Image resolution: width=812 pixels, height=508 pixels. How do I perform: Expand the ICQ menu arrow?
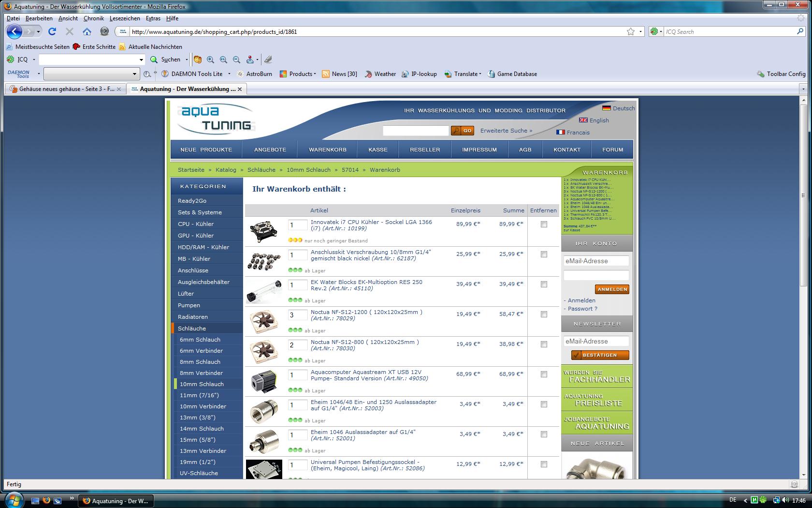coord(34,60)
